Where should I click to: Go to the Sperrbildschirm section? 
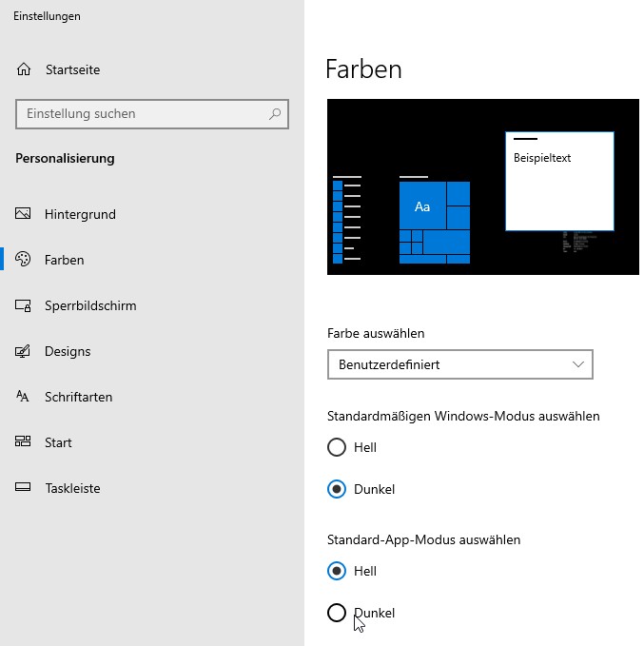pos(90,305)
